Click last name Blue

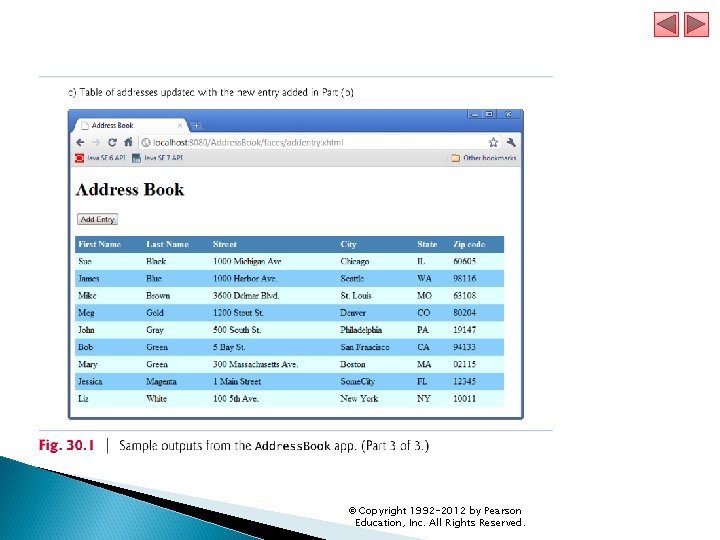[x=154, y=278]
